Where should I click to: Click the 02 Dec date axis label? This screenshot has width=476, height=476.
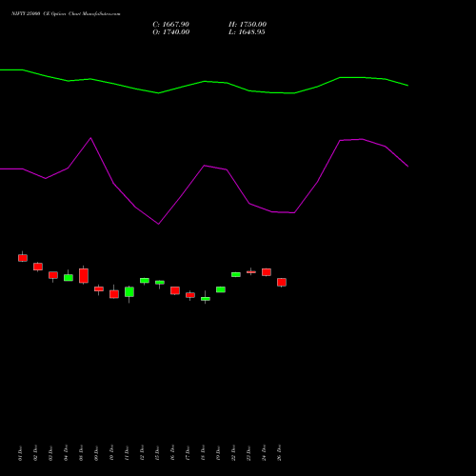(35, 453)
